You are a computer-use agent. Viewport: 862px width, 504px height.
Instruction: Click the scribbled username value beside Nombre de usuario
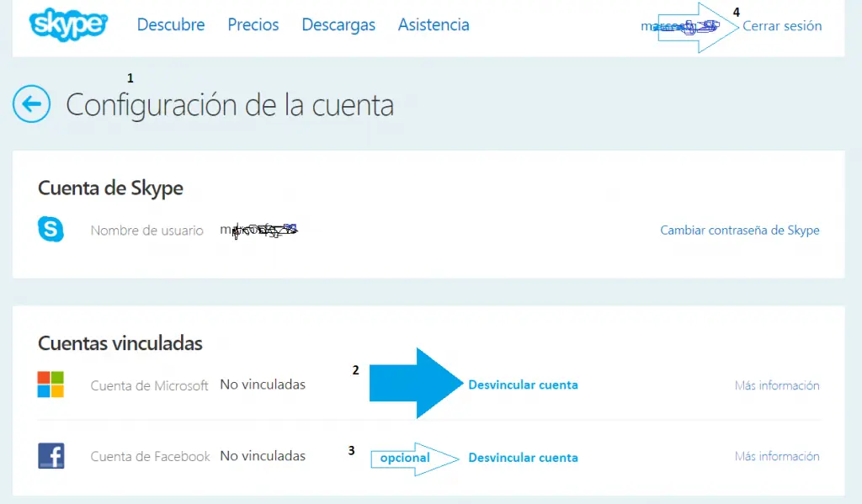tap(259, 230)
